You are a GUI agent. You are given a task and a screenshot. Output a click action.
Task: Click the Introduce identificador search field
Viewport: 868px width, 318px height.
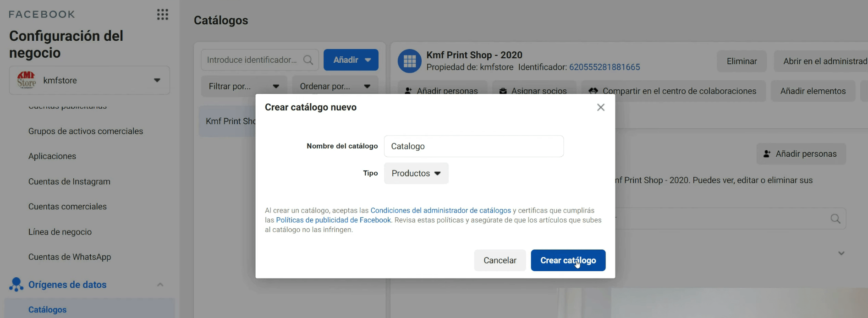(x=260, y=60)
